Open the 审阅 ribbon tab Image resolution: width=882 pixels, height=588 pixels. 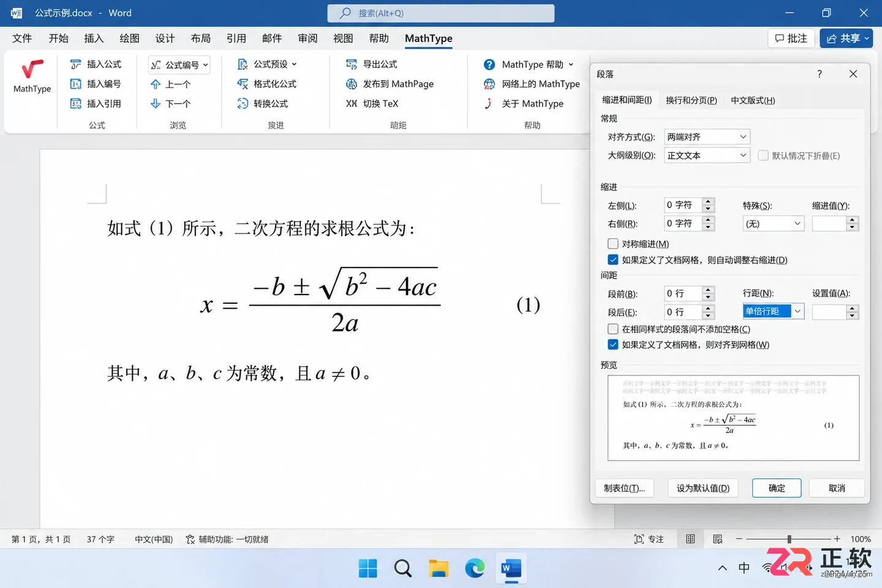307,38
